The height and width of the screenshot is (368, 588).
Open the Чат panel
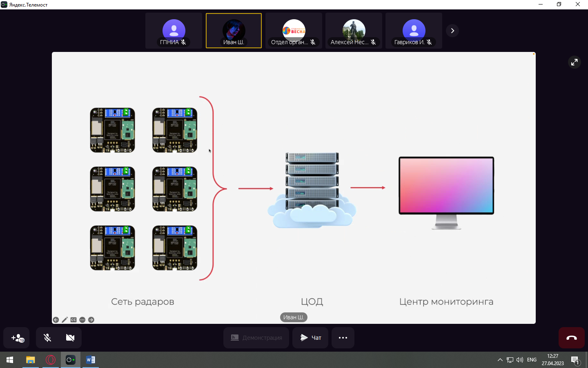[x=310, y=338]
